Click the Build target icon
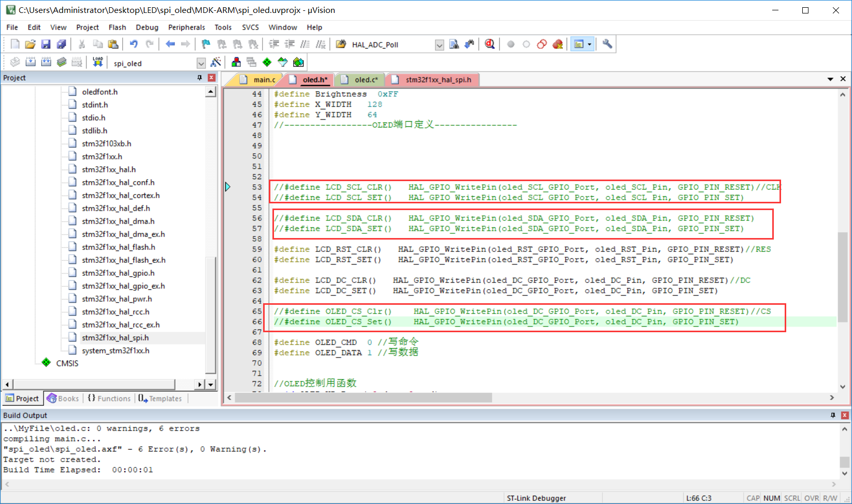This screenshot has width=852, height=504. [x=31, y=63]
